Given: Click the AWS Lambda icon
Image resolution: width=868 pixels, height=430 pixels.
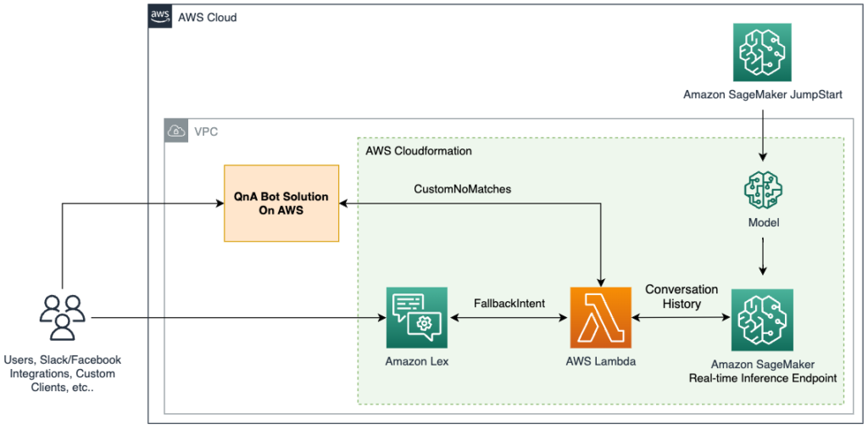Looking at the screenshot, I should pyautogui.click(x=601, y=318).
